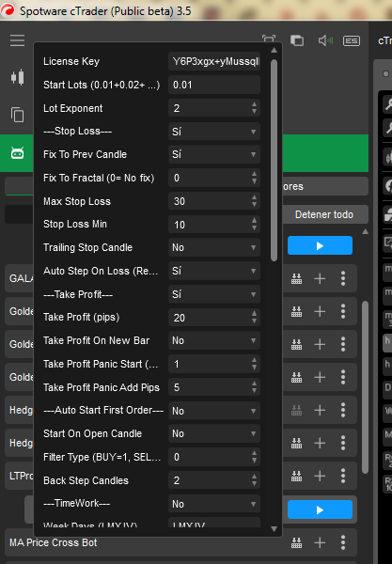Click backtesting icon in the GALA row

(297, 279)
